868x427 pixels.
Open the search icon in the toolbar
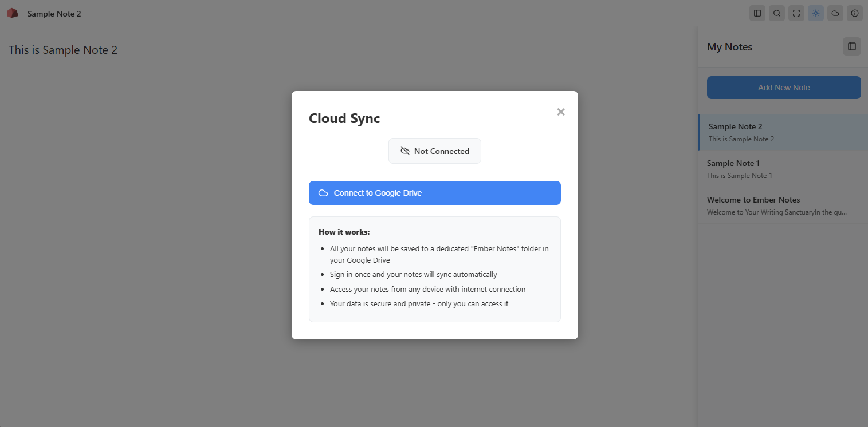click(776, 13)
